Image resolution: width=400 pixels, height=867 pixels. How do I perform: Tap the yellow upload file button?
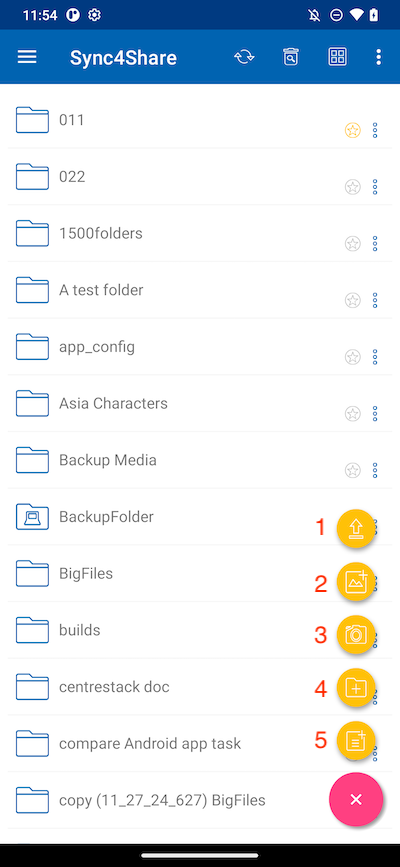click(356, 529)
